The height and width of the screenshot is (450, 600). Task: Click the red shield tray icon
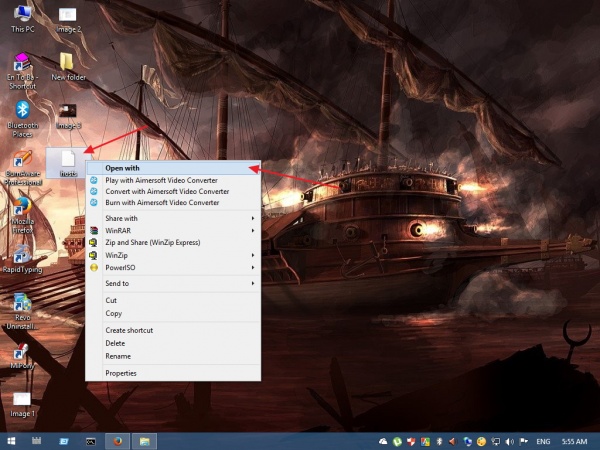(x=411, y=442)
